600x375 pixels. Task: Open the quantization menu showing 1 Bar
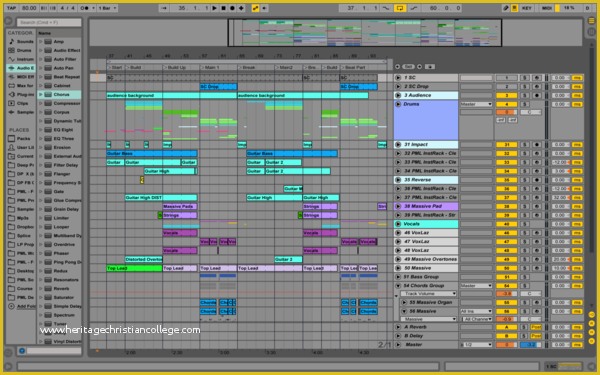pos(108,8)
